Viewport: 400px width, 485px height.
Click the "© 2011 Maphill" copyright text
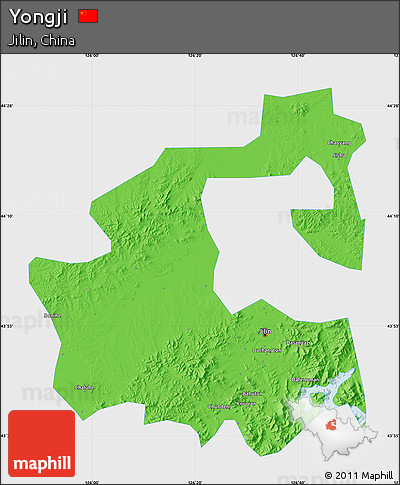(359, 475)
